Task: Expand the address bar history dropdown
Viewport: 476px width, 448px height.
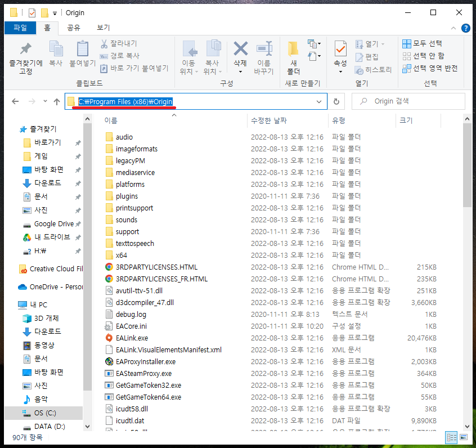Action: [x=319, y=102]
